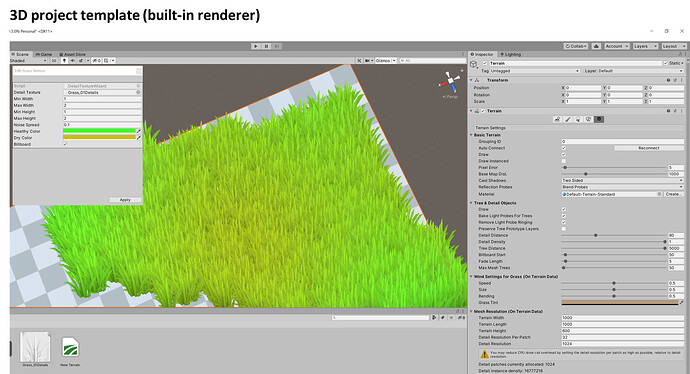
Task: Toggle the Billboard checkbox
Action: [x=65, y=144]
